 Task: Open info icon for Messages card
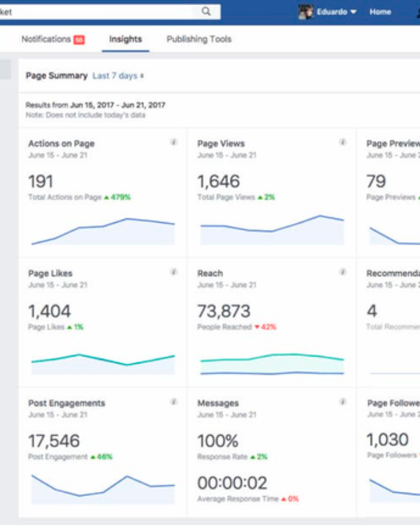(343, 402)
